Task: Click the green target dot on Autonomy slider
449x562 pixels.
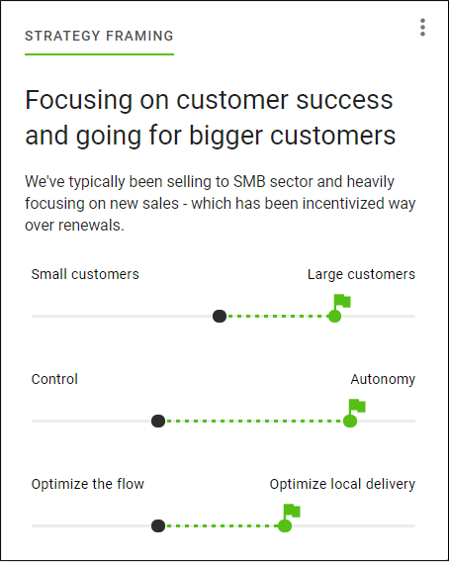Action: click(x=350, y=421)
